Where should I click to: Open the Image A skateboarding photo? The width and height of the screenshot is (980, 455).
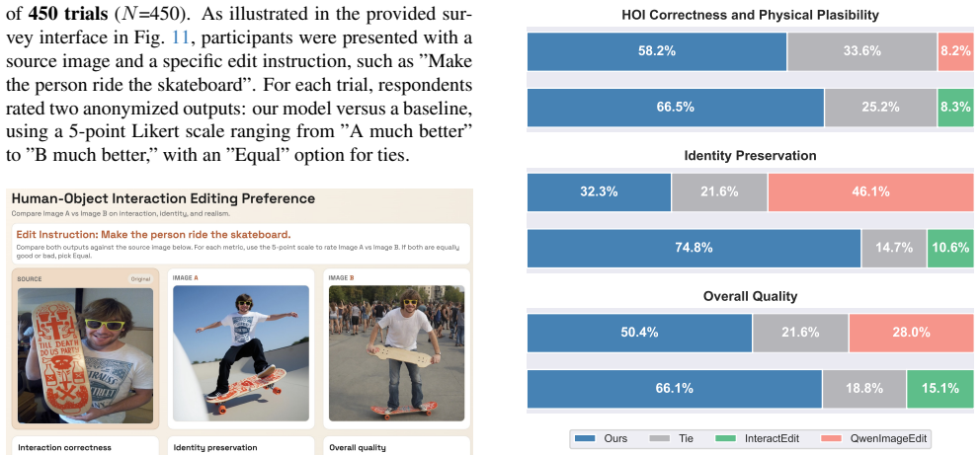pyautogui.click(x=241, y=353)
